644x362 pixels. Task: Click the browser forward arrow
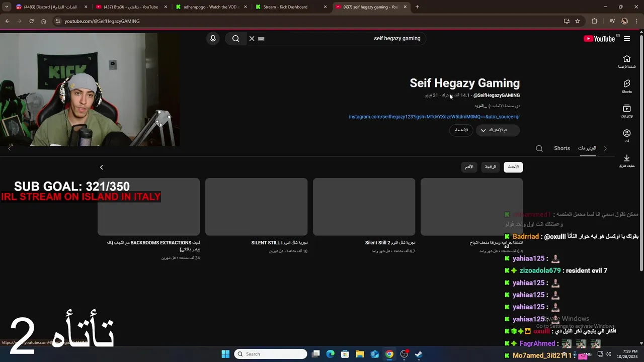click(19, 21)
